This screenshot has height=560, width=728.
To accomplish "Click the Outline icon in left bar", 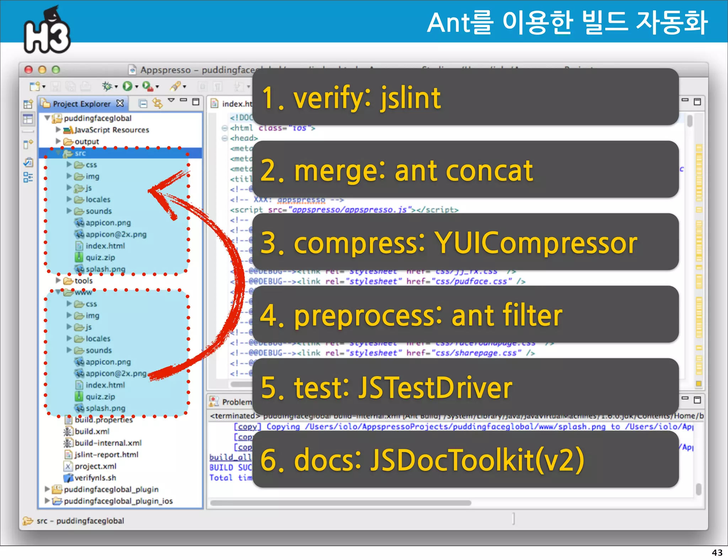I will [x=28, y=177].
